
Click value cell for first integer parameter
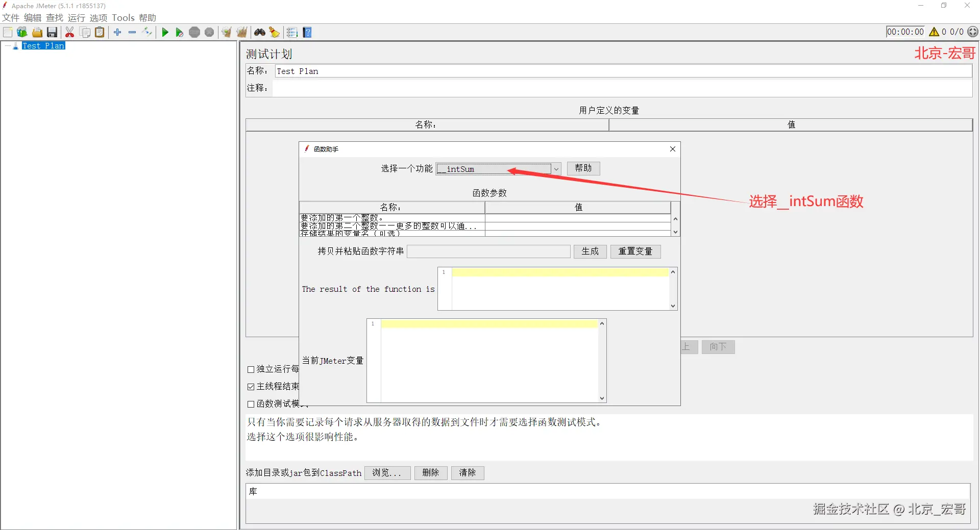(578, 218)
